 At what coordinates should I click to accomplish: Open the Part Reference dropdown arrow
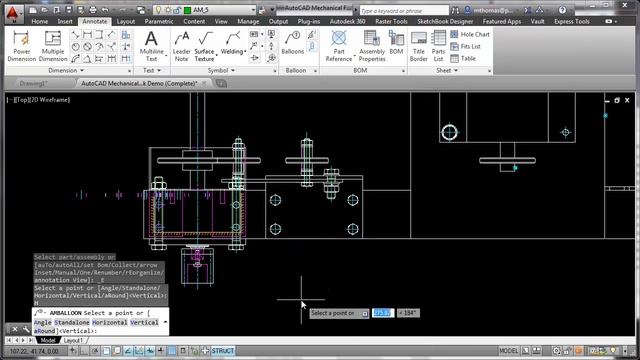click(354, 55)
